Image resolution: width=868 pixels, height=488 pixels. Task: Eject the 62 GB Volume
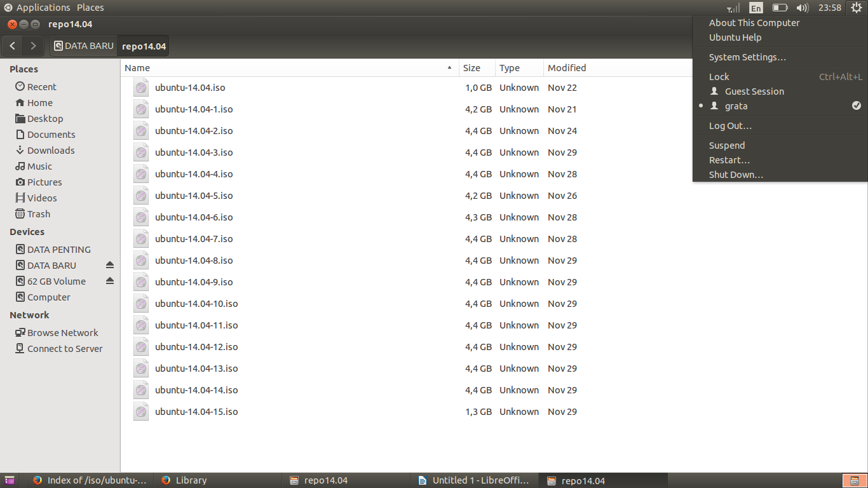click(110, 281)
